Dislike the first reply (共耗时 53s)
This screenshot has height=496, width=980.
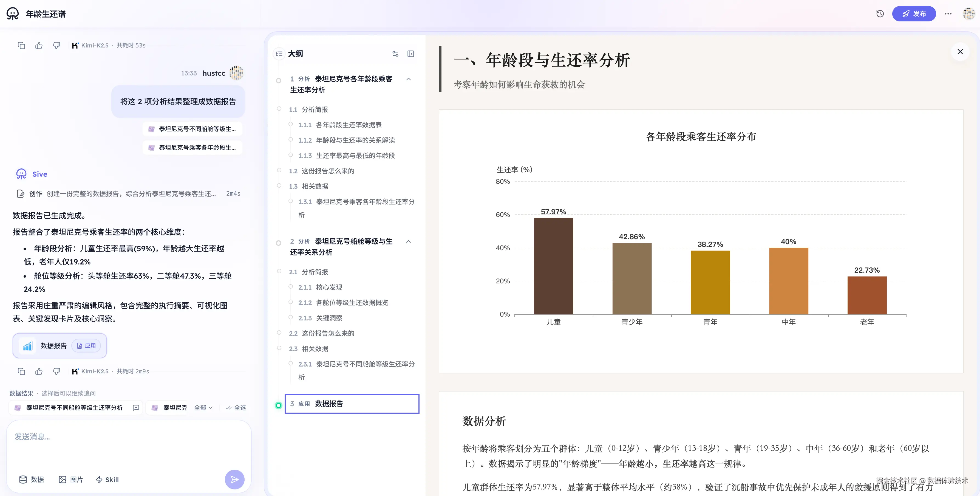tap(56, 45)
